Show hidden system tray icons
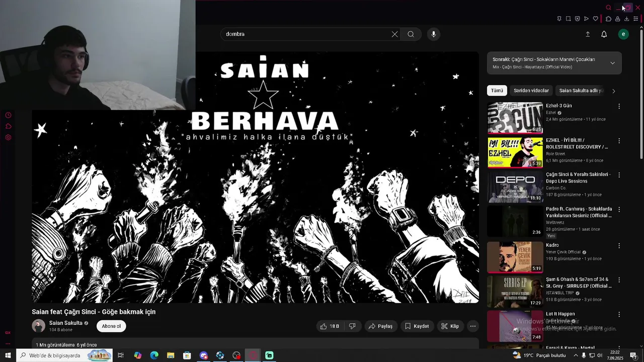Viewport: 644px width, 362px height. pyautogui.click(x=576, y=355)
